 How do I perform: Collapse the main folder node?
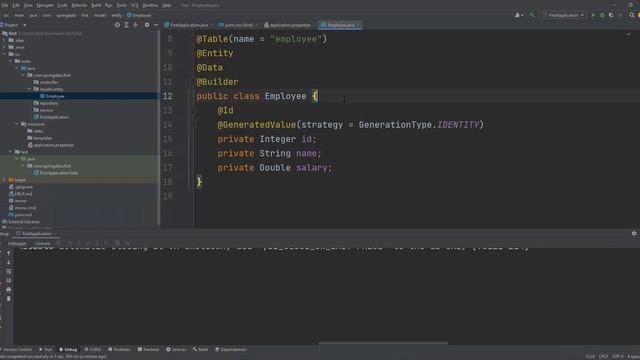pyautogui.click(x=11, y=61)
